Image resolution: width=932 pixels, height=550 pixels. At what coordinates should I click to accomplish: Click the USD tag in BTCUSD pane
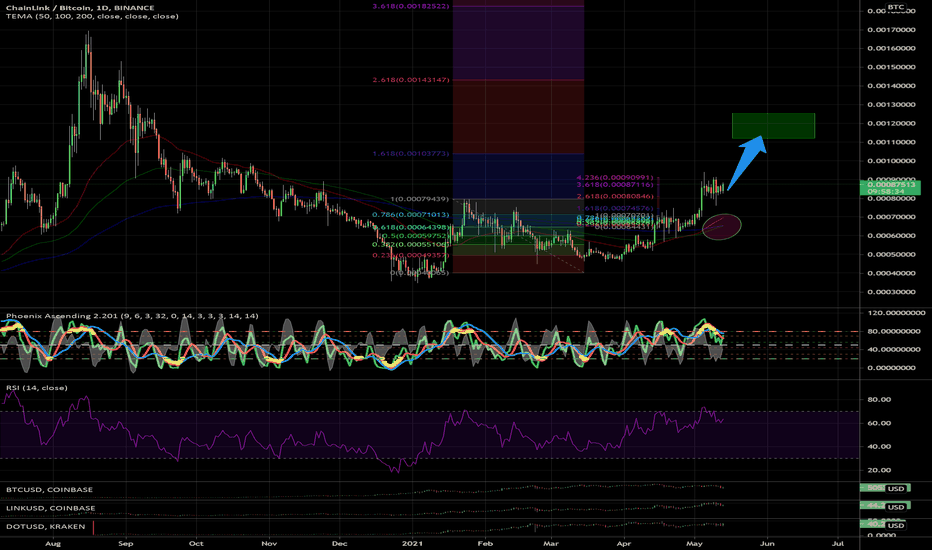pos(896,488)
